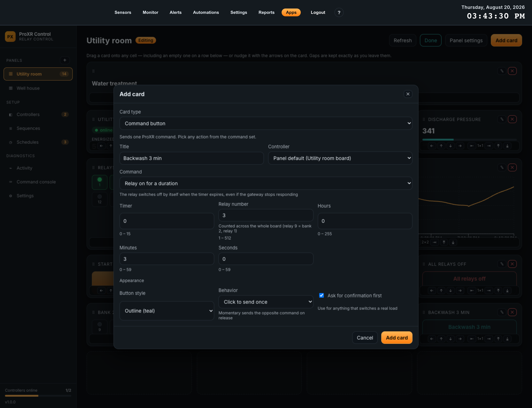Open the Card type dropdown
This screenshot has width=532, height=408.
click(x=266, y=123)
